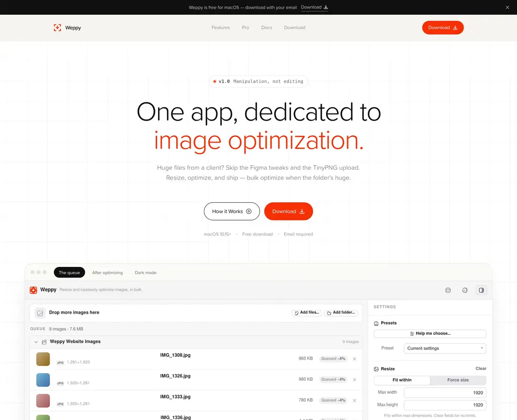Remove IMG_1326.jpg from the queue

[354, 380]
